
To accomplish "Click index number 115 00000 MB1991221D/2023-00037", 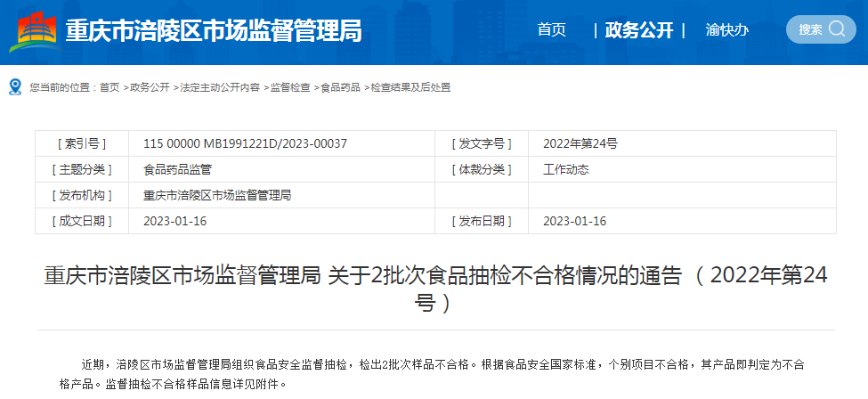I will click(245, 143).
